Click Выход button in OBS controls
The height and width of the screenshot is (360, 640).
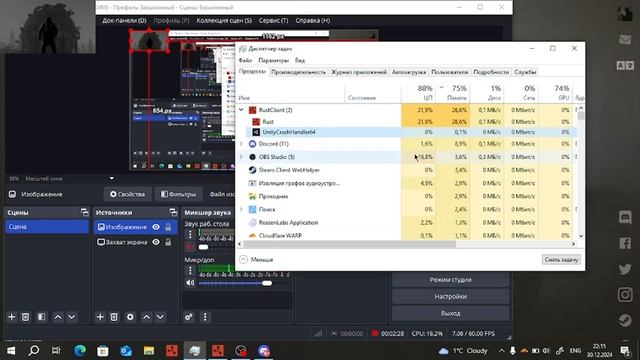pyautogui.click(x=450, y=313)
